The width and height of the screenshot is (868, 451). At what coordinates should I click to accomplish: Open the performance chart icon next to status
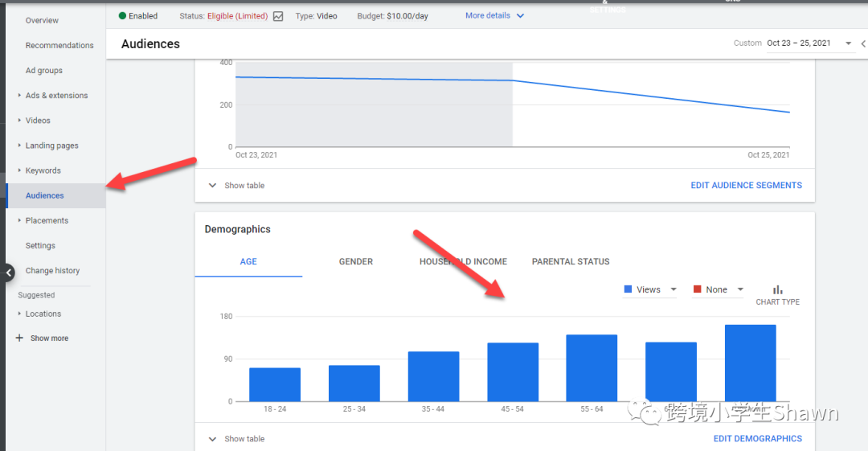(278, 16)
